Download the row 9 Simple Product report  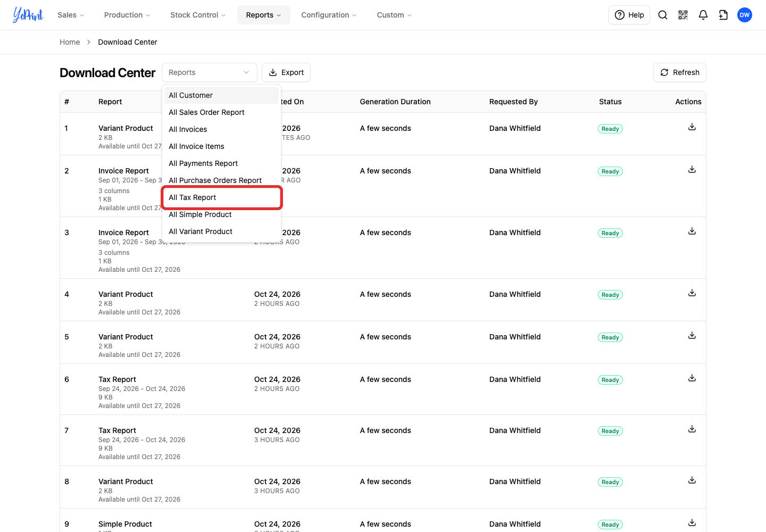pyautogui.click(x=692, y=522)
